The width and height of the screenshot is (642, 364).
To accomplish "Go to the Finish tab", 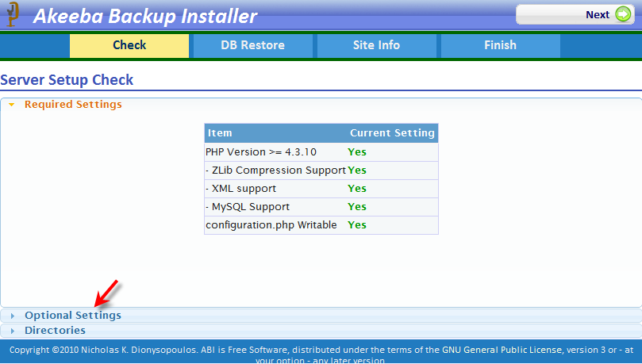I will (x=500, y=45).
